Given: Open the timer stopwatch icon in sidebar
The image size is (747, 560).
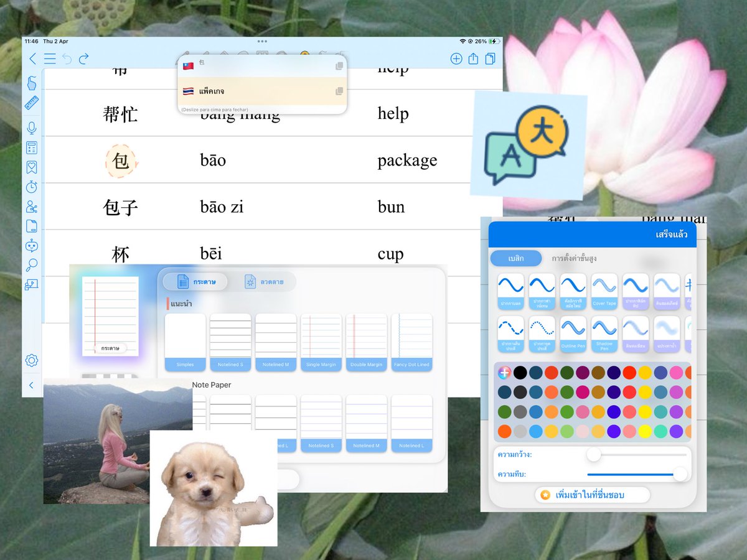Looking at the screenshot, I should 32,187.
